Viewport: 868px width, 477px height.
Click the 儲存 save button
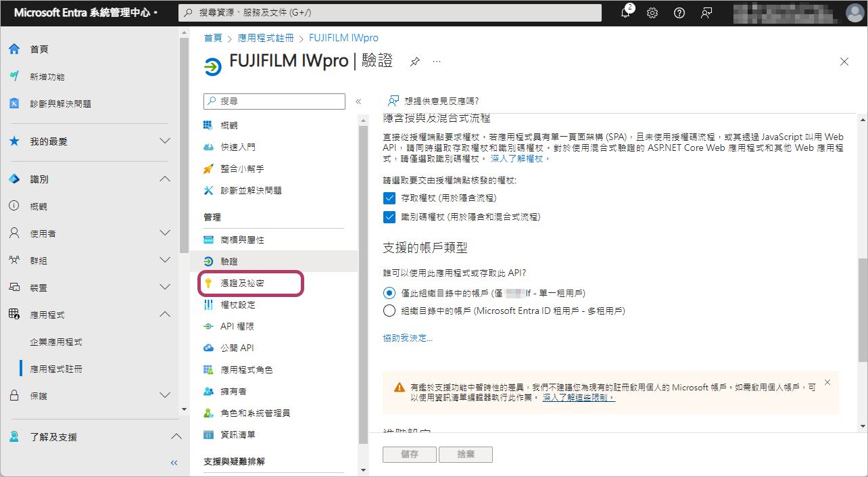(x=410, y=455)
